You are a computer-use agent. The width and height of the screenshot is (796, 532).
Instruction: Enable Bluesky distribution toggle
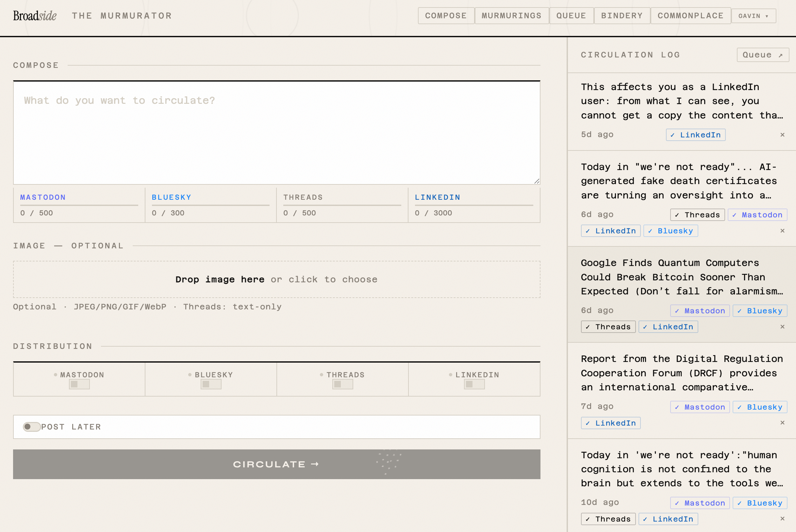point(211,384)
